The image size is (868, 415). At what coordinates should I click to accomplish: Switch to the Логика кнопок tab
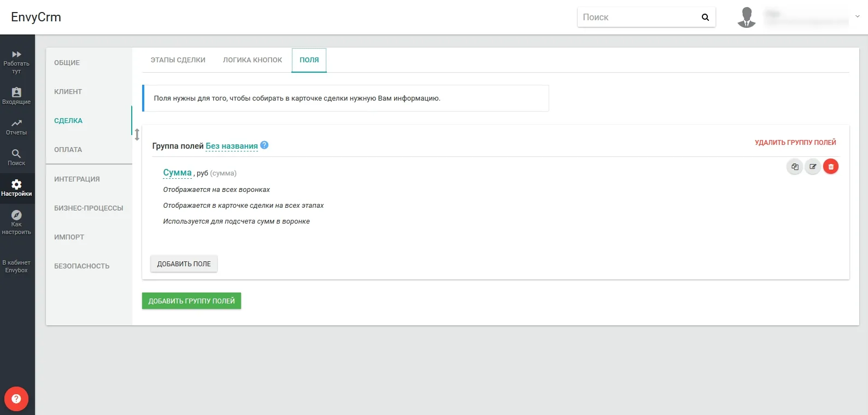pyautogui.click(x=253, y=60)
